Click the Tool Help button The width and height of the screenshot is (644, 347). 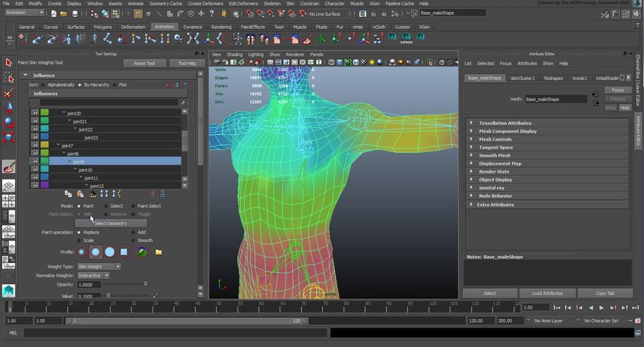(187, 63)
